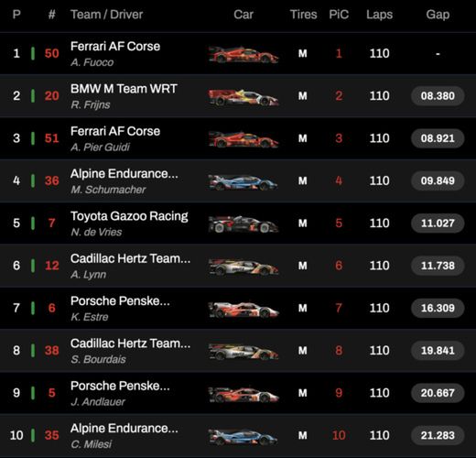Click the #51 Ferrari car image
476x458 pixels.
(x=243, y=139)
